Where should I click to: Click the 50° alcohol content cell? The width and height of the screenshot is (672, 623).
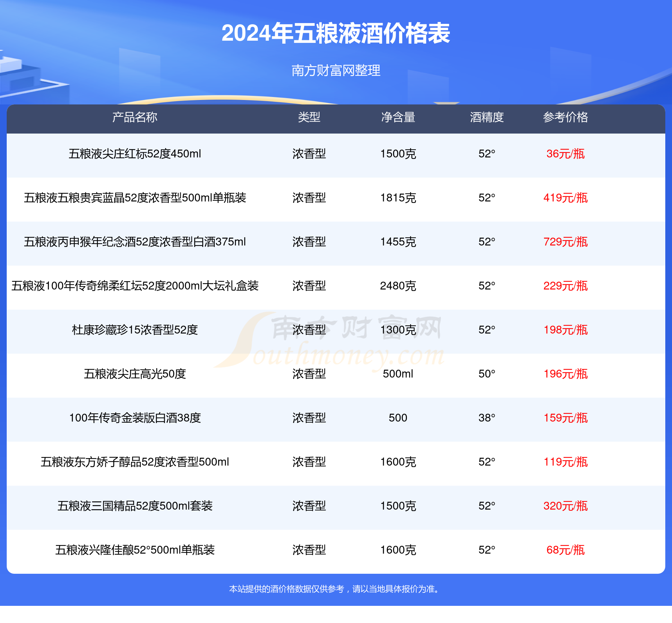pos(487,374)
